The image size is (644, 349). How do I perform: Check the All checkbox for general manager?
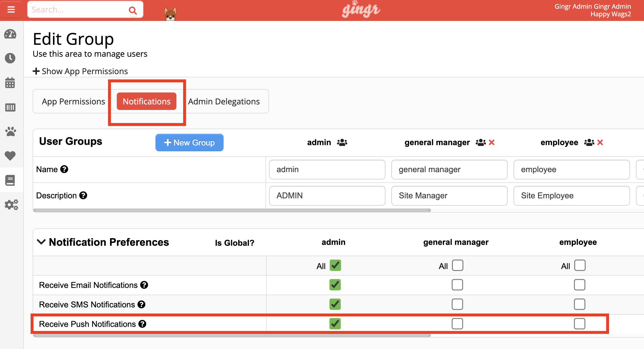[x=457, y=265]
